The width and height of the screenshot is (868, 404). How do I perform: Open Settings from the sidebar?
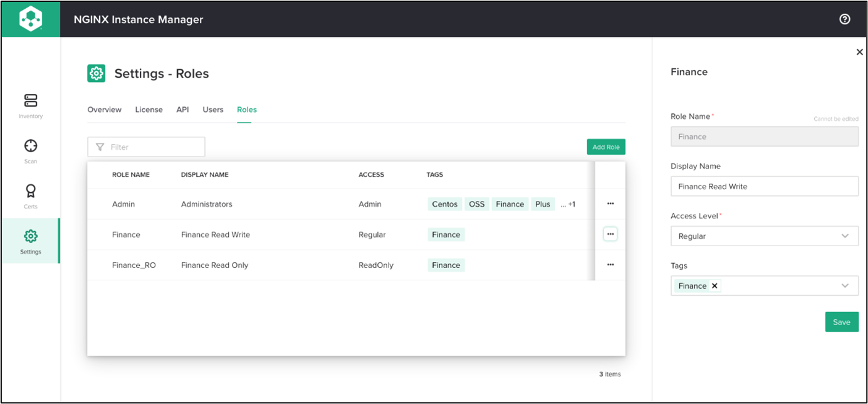(31, 241)
